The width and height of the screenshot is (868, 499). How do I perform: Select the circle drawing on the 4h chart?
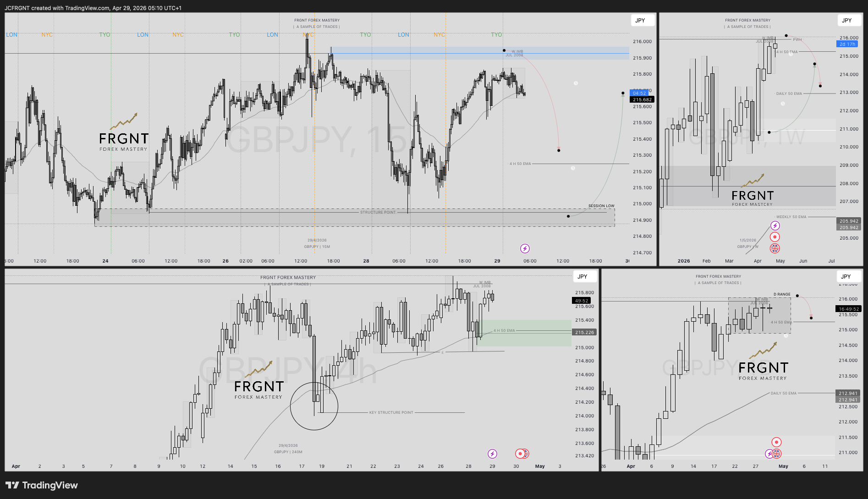(x=314, y=406)
